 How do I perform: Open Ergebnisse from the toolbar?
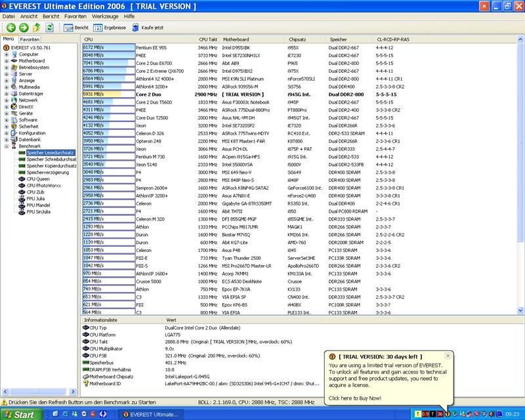[110, 28]
